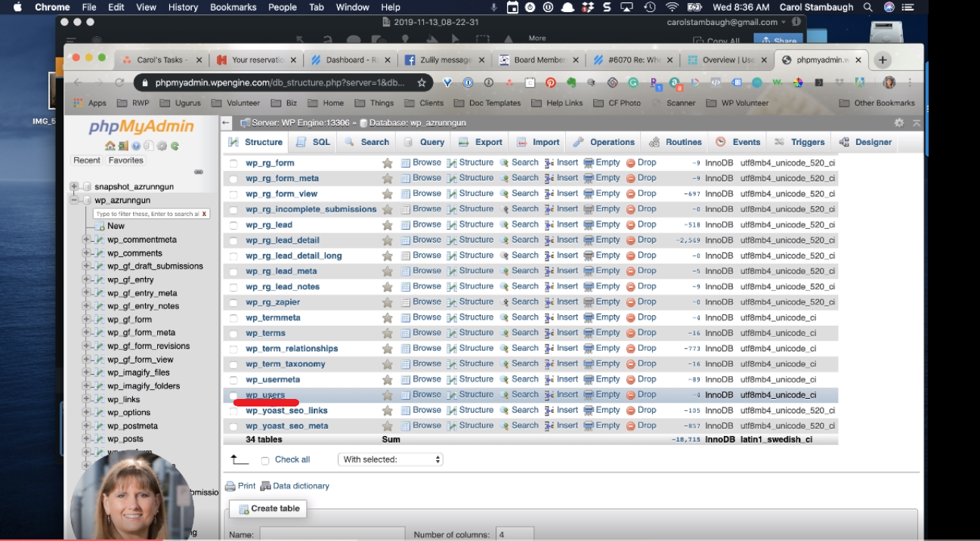Viewport: 980px width, 541px height.
Task: Open the phpMyAdmin home icon
Action: coord(110,146)
